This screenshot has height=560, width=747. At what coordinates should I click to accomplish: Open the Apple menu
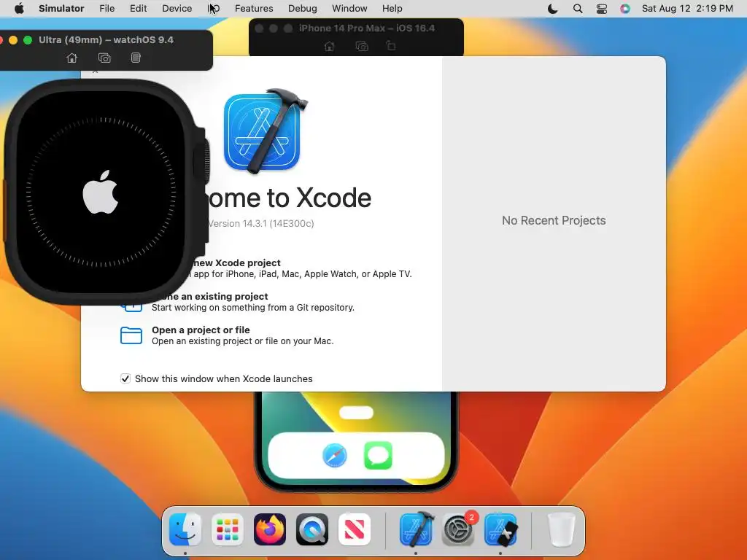(x=19, y=9)
